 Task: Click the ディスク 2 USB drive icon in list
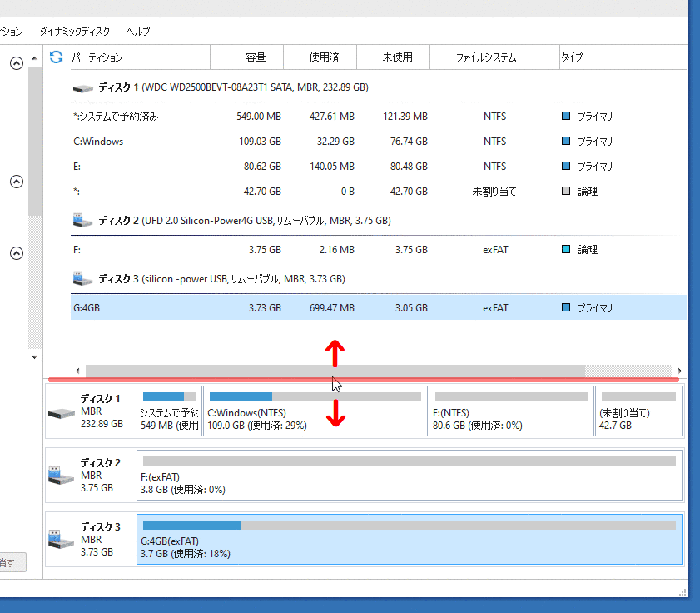[x=83, y=221]
